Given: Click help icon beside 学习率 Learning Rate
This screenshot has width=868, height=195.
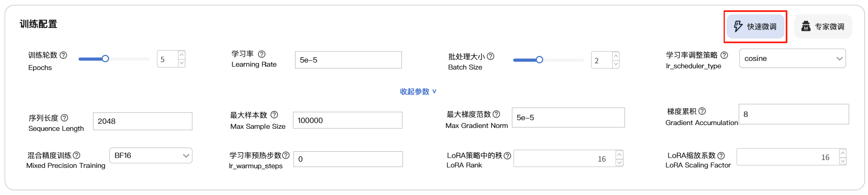Looking at the screenshot, I should click(x=262, y=54).
